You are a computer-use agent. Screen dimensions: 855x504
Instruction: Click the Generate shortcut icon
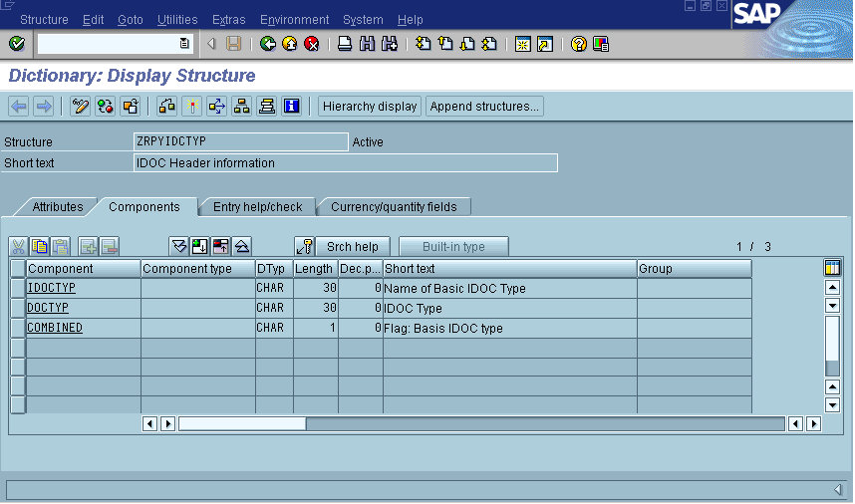pyautogui.click(x=545, y=44)
